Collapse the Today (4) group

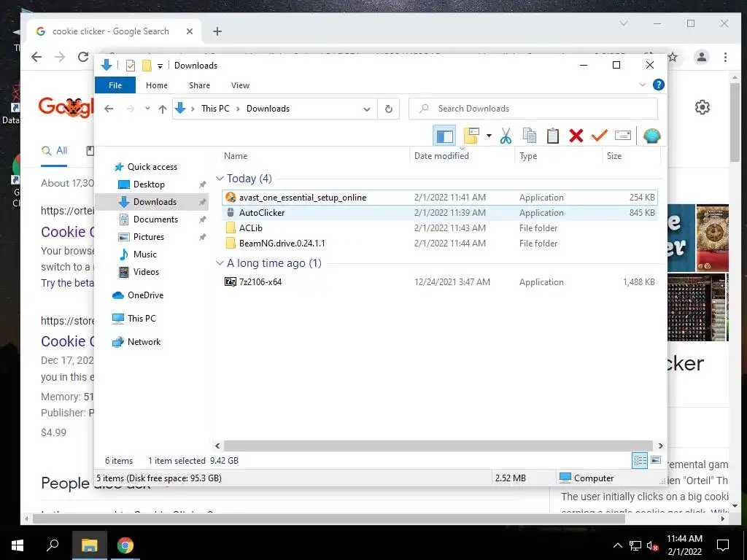220,179
